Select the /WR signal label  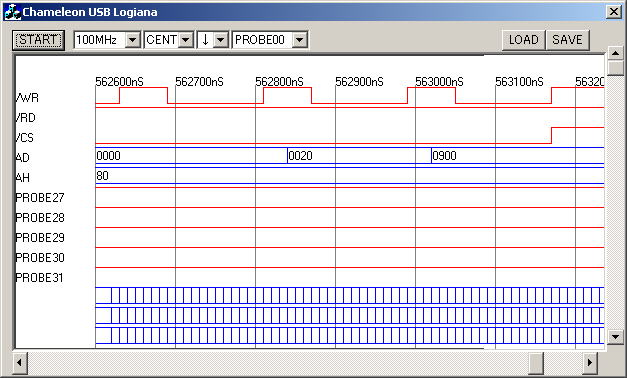27,98
